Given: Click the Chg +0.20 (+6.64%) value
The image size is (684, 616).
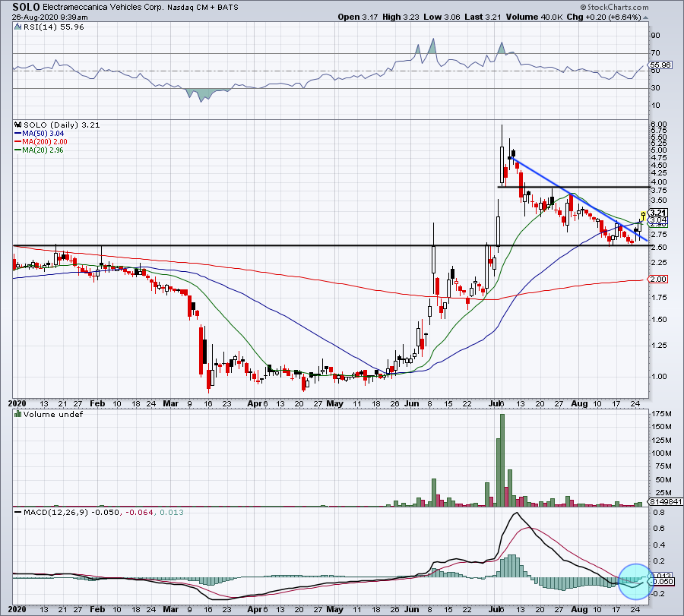Looking at the screenshot, I should [x=603, y=17].
